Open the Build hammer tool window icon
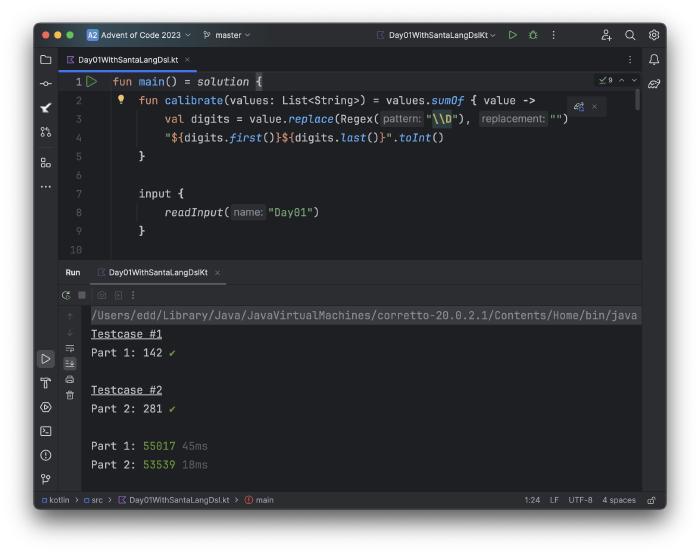This screenshot has height=554, width=700. pos(46,383)
